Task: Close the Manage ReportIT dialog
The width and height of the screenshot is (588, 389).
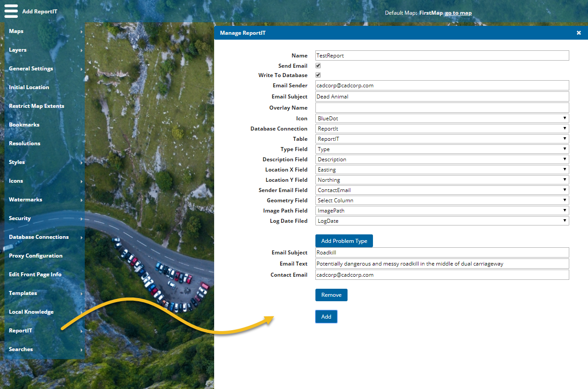Action: click(579, 33)
